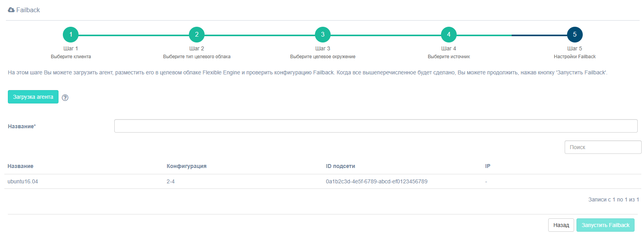644x240 pixels.
Task: Click the Failback cloud download icon
Action: coord(11,10)
